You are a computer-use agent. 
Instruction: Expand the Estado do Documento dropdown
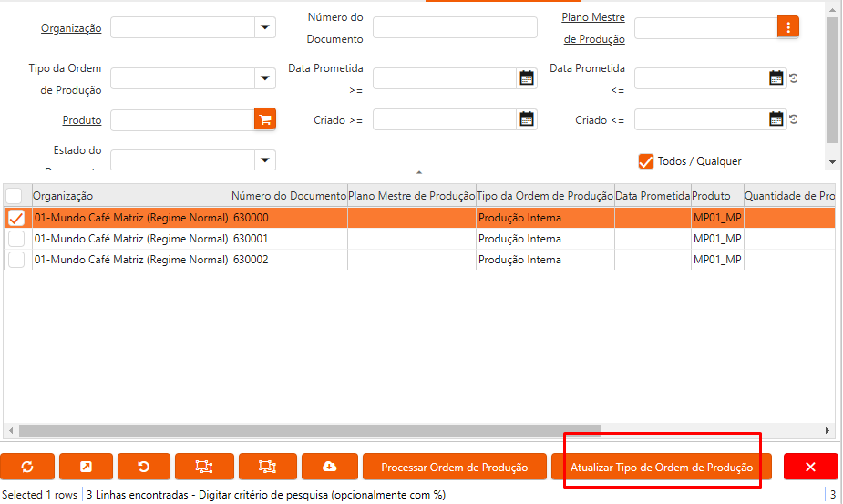coord(265,159)
